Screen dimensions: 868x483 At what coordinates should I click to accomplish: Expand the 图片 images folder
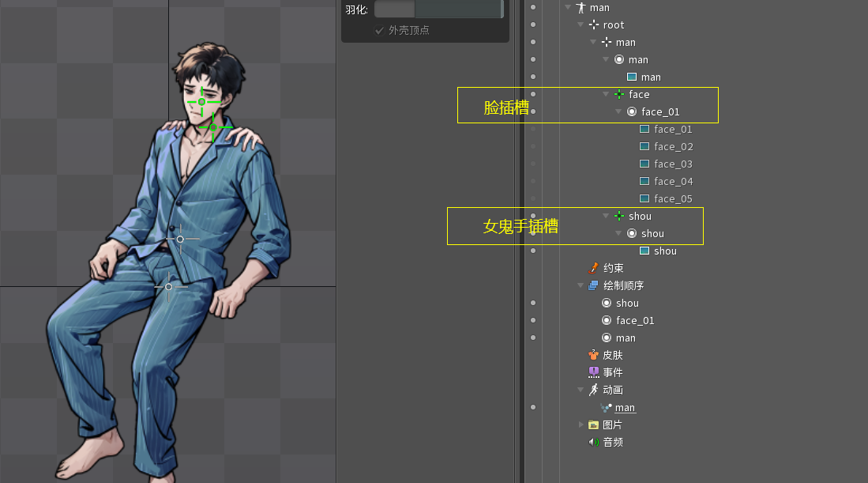[x=581, y=425]
